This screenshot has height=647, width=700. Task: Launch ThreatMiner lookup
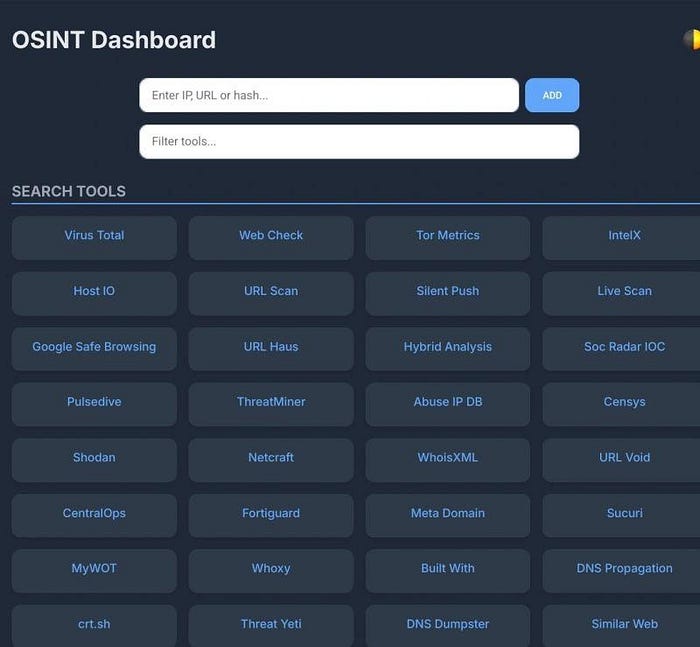(271, 404)
